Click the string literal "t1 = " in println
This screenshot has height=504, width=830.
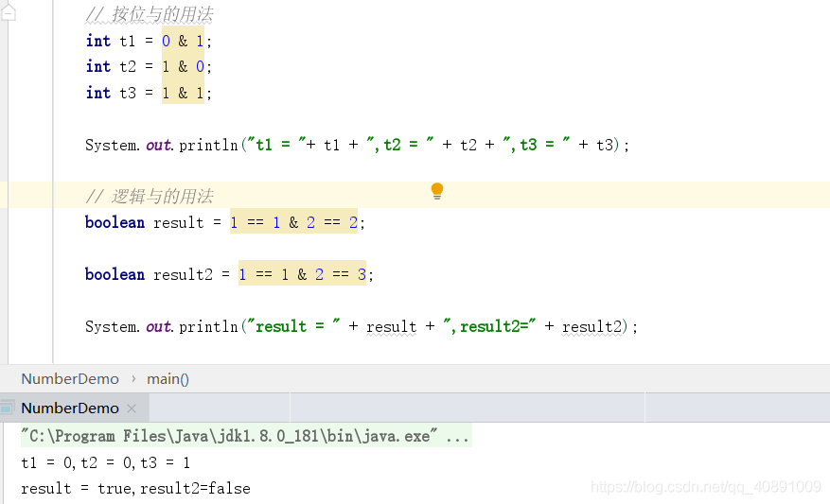(x=277, y=144)
